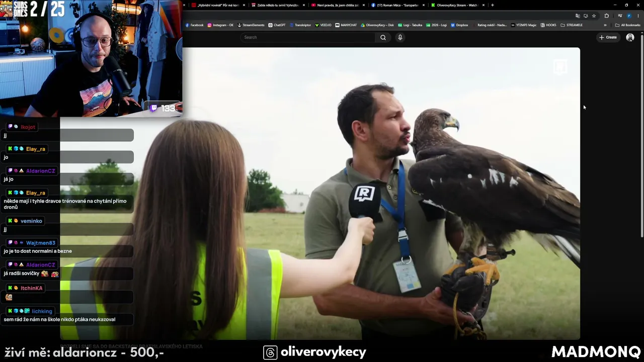Click chat message "jo je to dost normalni a bezne"
The height and width of the screenshot is (362, 644).
[x=38, y=251]
